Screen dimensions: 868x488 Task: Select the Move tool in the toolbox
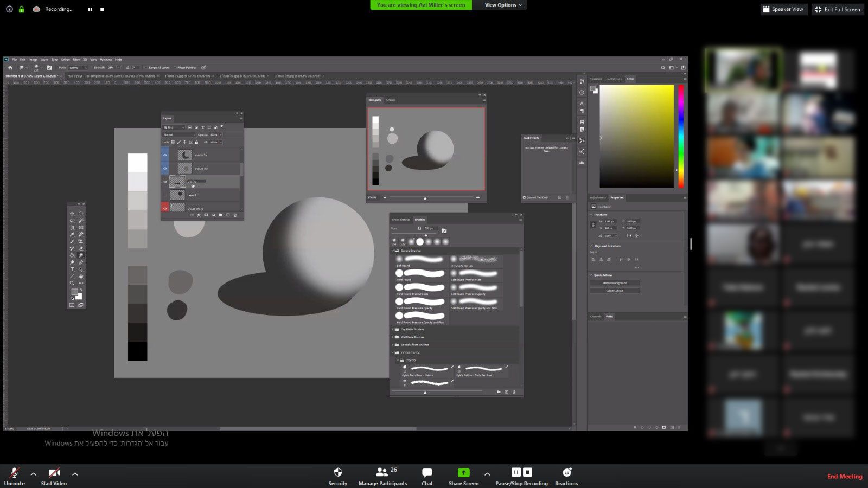click(x=72, y=214)
